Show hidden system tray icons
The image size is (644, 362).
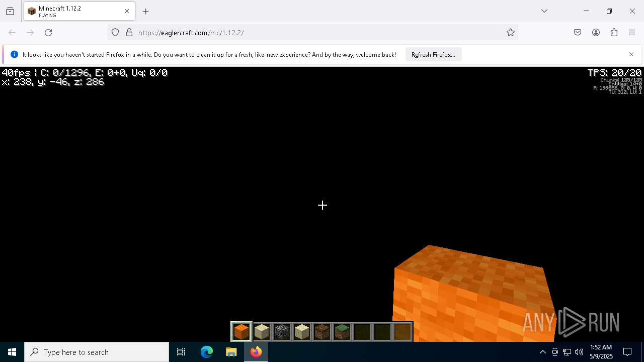pos(542,352)
